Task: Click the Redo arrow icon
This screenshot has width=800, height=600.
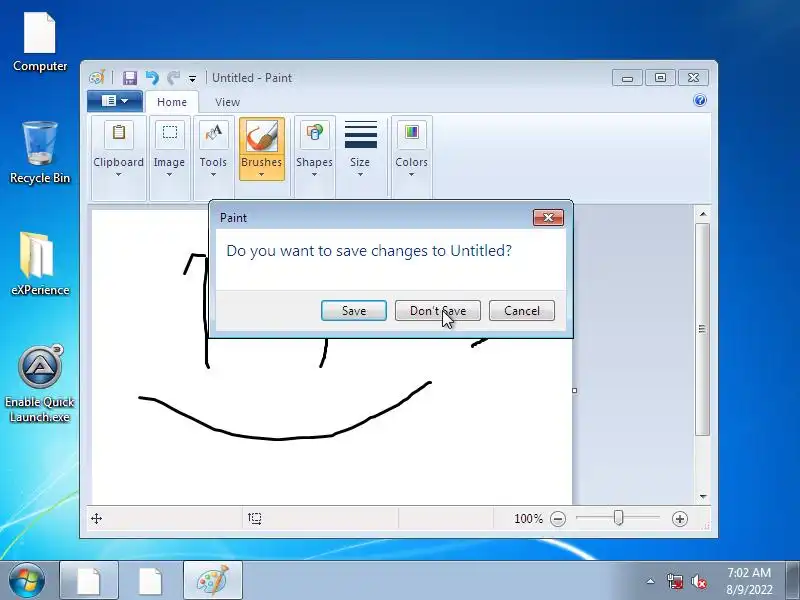Action: (x=173, y=78)
